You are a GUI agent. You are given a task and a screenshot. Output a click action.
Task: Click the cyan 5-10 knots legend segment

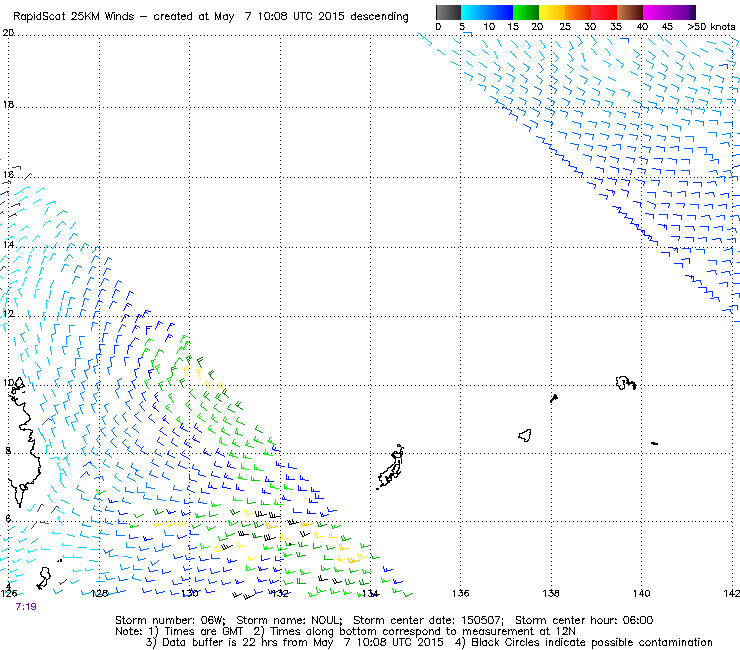click(474, 12)
